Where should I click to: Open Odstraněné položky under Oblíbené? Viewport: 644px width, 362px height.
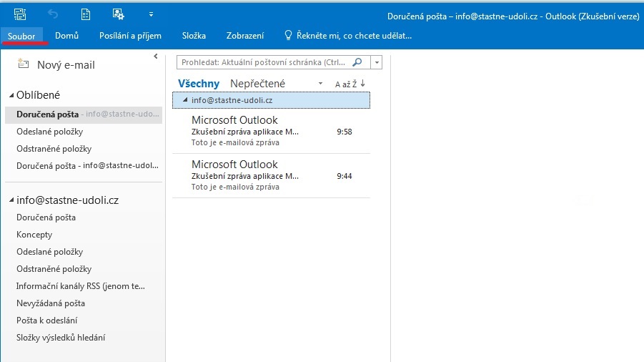point(54,149)
